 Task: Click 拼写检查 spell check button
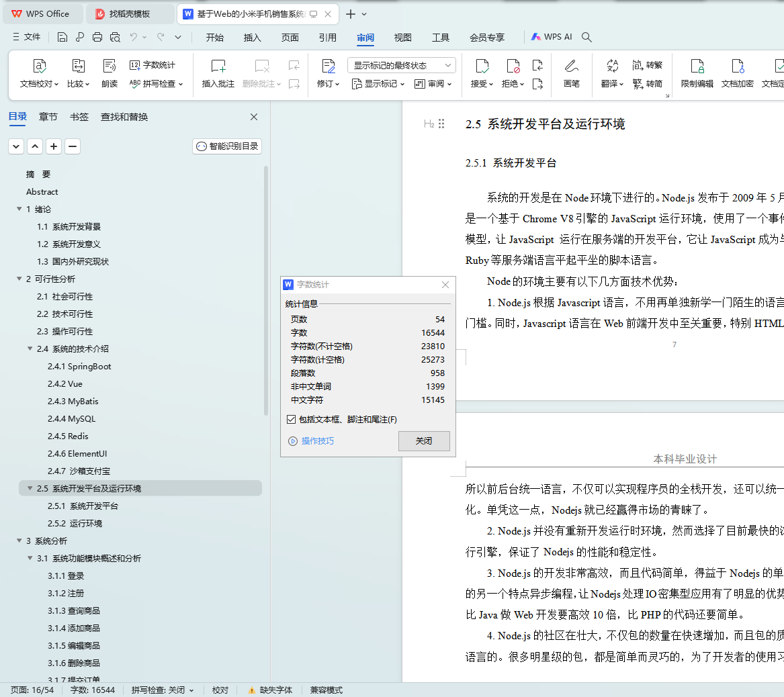pyautogui.click(x=156, y=83)
